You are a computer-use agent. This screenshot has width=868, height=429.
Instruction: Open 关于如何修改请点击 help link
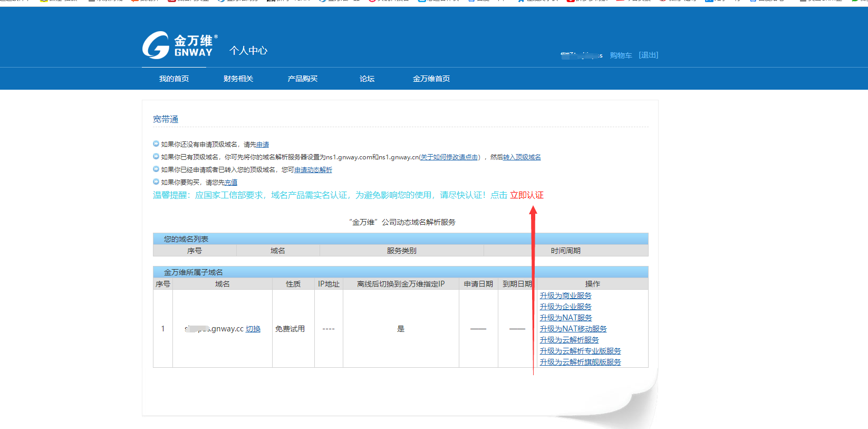click(x=449, y=157)
